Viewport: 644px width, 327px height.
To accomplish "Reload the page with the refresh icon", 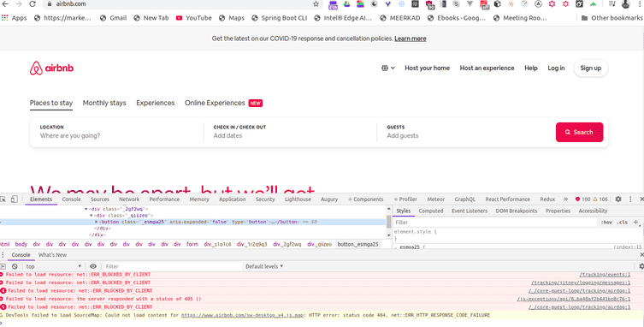I will coord(32,4).
